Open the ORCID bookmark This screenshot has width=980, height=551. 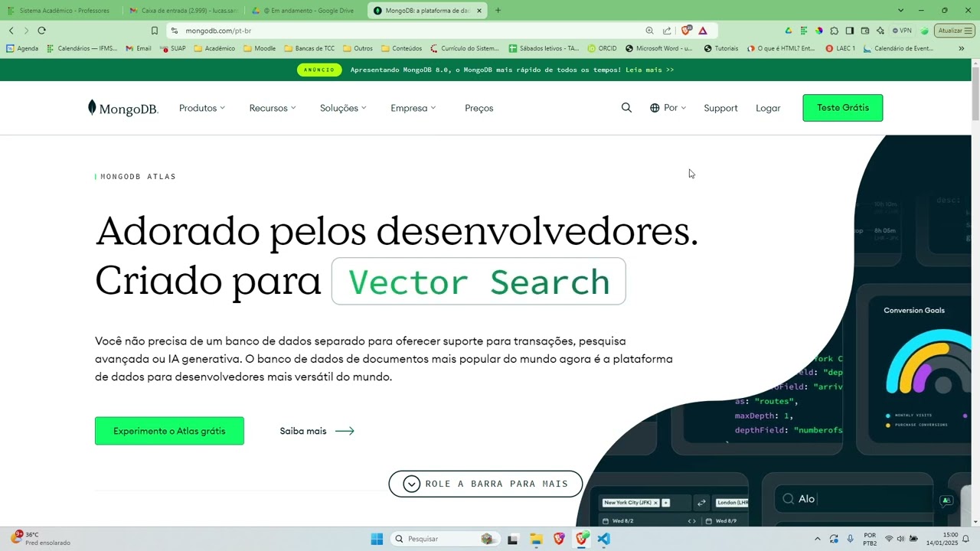tap(602, 48)
